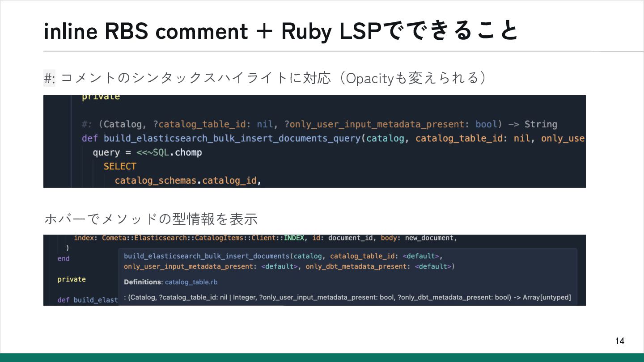Click the slide number 14

619,341
